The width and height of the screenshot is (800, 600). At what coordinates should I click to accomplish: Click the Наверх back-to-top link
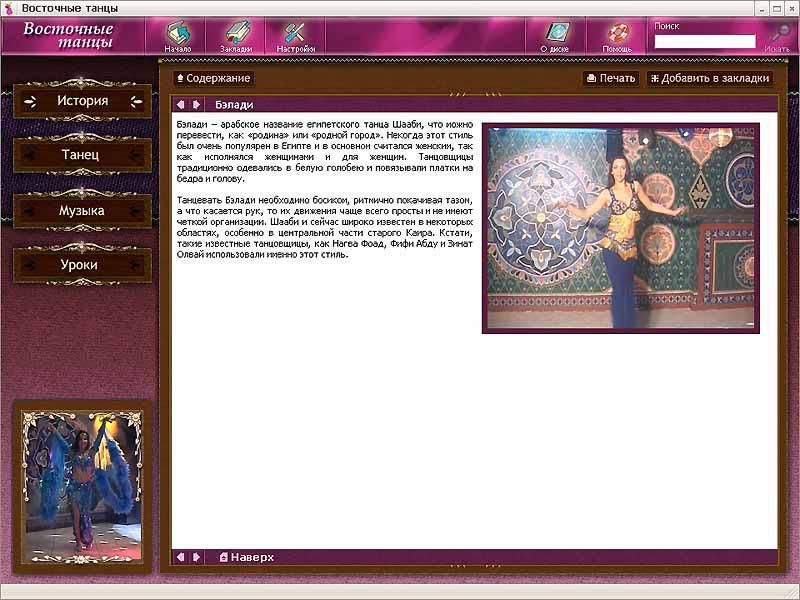246,557
